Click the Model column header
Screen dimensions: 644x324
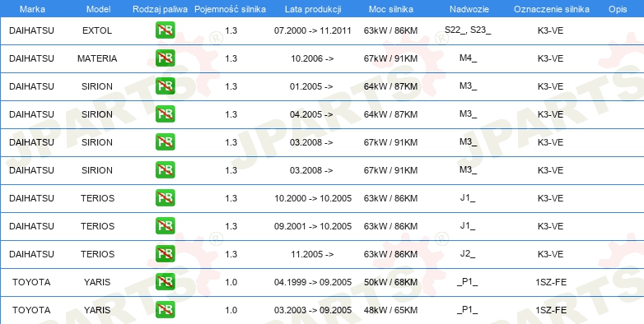click(98, 9)
